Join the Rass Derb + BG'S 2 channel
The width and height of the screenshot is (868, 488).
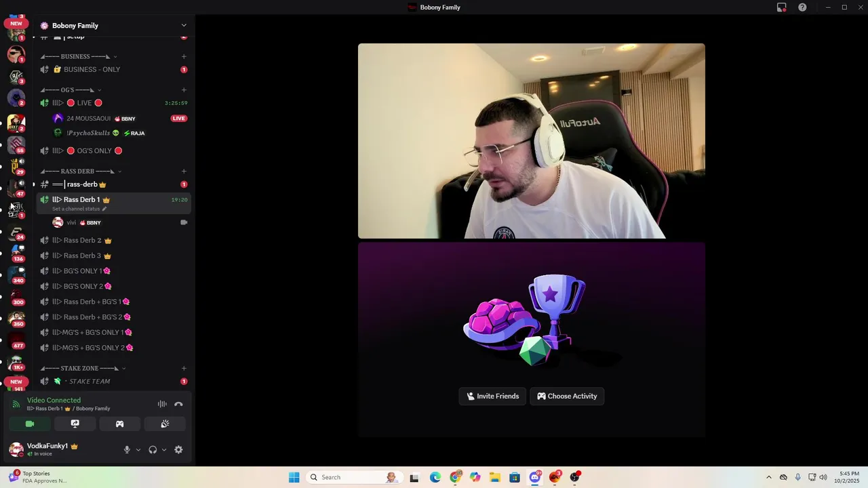click(x=113, y=317)
